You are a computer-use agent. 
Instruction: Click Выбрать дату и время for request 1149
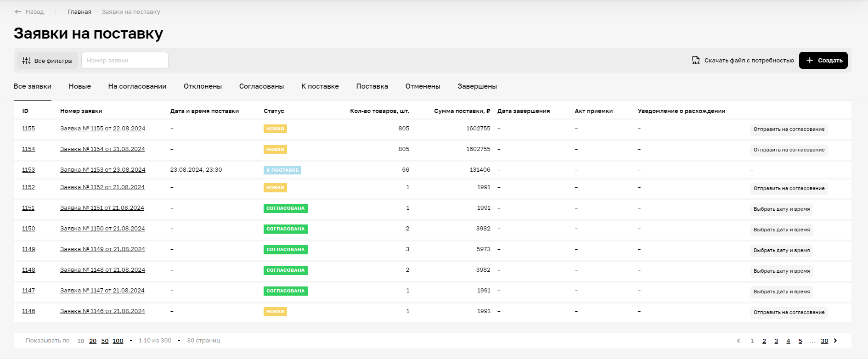(x=782, y=250)
